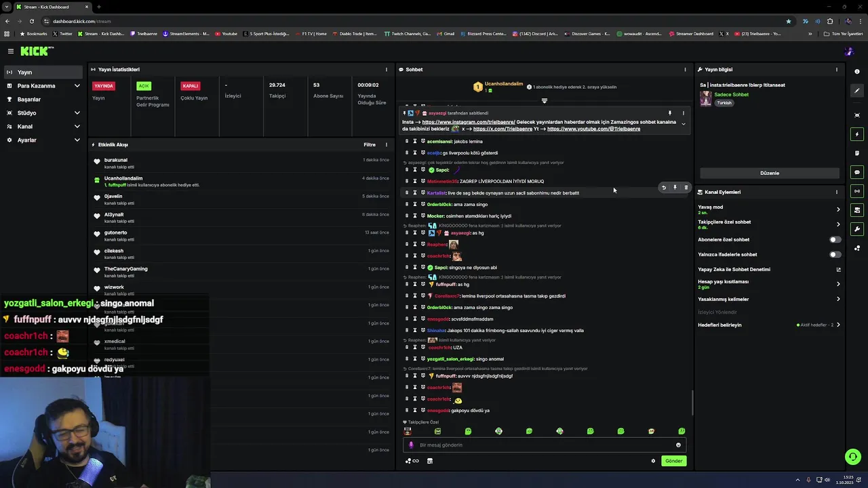This screenshot has height=488, width=868.
Task: Open the Yayın bilgisi three-dot menu
Action: click(x=836, y=69)
